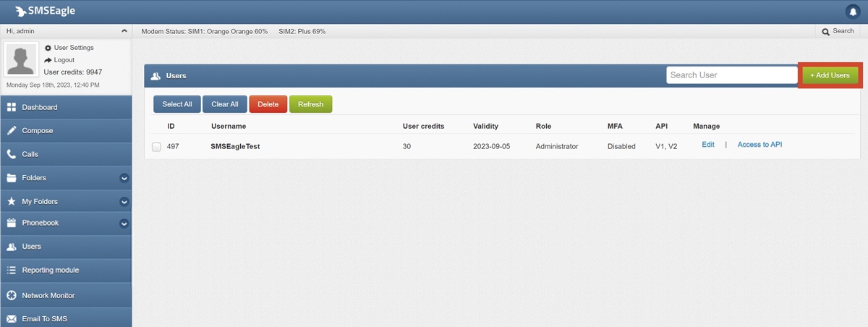This screenshot has width=868, height=327.
Task: Click the User credits column header
Action: click(x=423, y=126)
